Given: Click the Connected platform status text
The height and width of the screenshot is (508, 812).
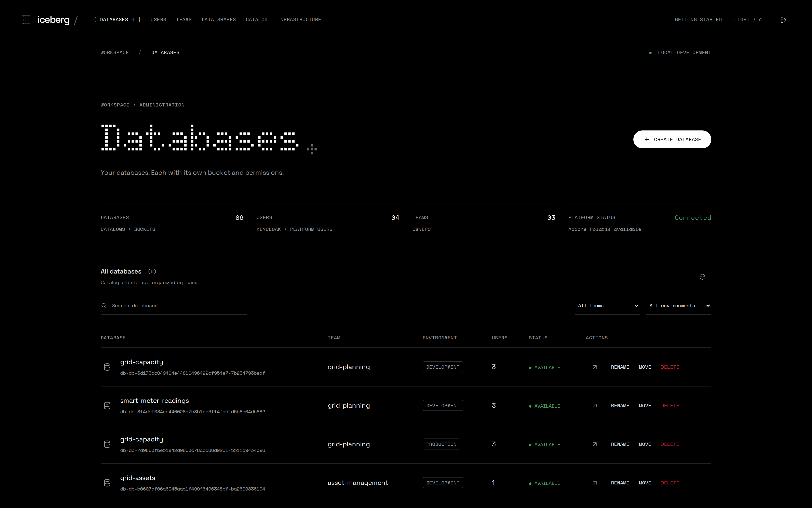Looking at the screenshot, I should tap(693, 218).
